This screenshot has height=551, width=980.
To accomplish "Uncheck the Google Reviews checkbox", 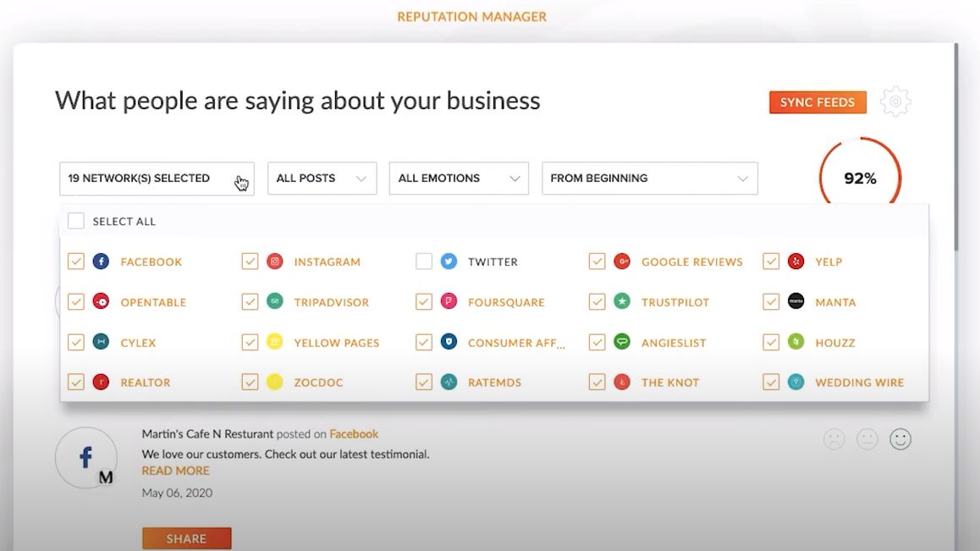I will point(597,262).
